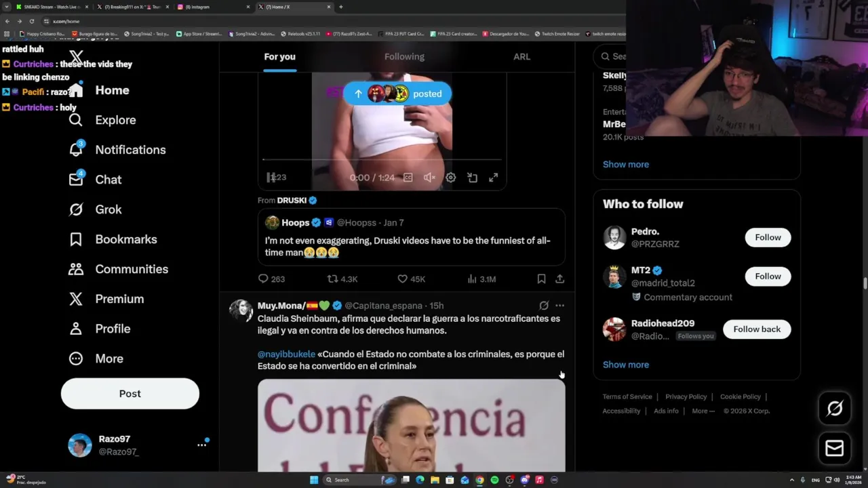Click Grok explain icon on Muy.Mona post
Viewport: 868px width, 488px height.
544,306
